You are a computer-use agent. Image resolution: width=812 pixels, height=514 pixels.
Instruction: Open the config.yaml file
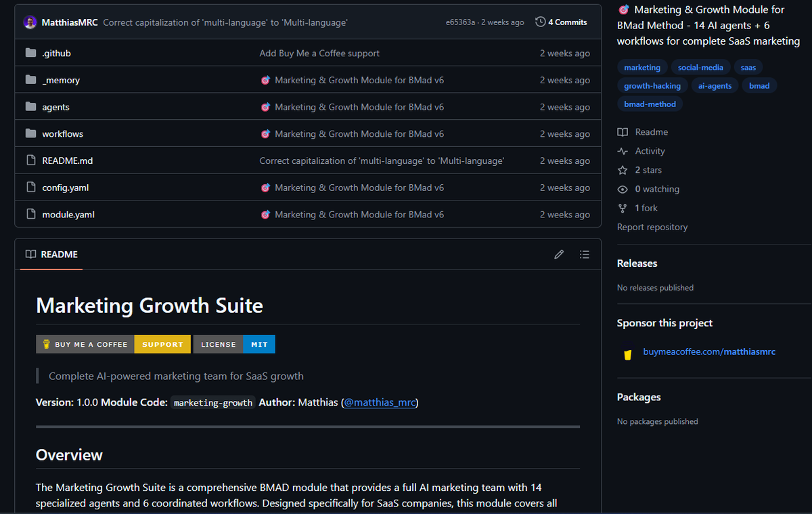tap(66, 188)
